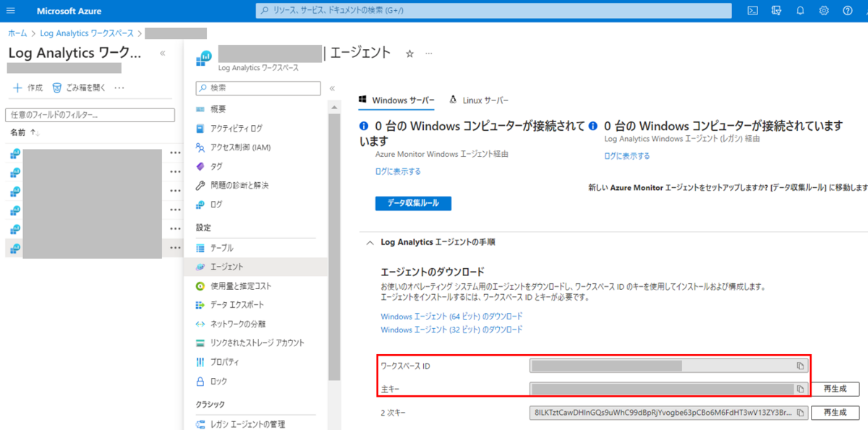Open the Azure portal hamburger menu

10,11
